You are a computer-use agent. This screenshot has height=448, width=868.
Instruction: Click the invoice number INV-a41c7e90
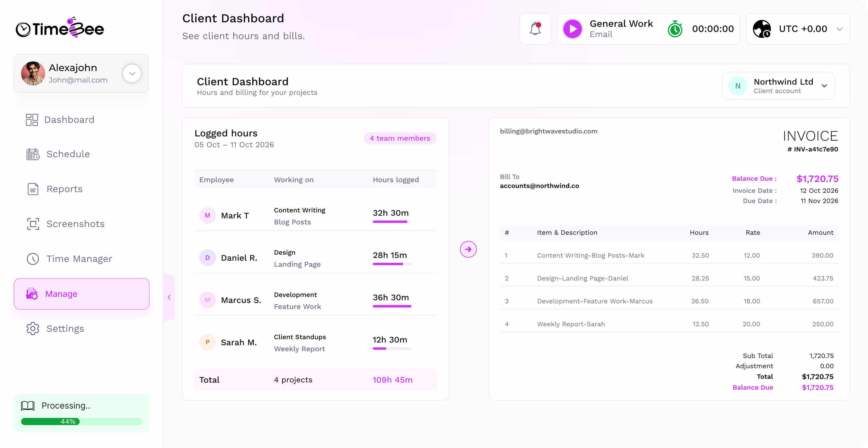(x=813, y=149)
